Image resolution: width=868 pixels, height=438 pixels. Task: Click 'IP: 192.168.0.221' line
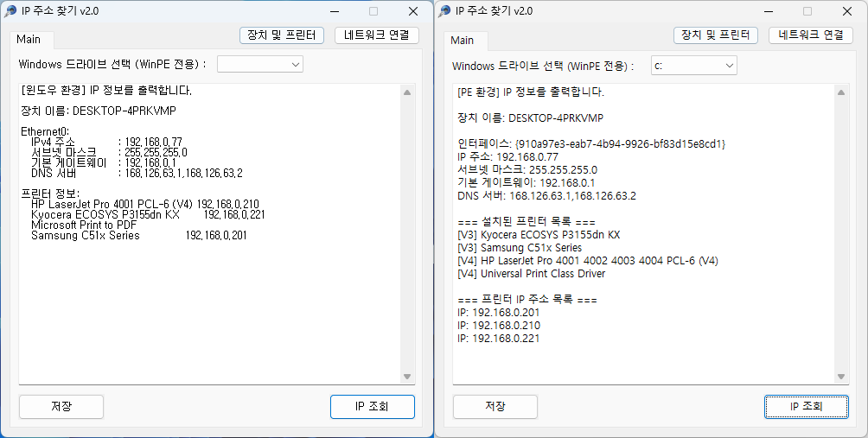(498, 339)
